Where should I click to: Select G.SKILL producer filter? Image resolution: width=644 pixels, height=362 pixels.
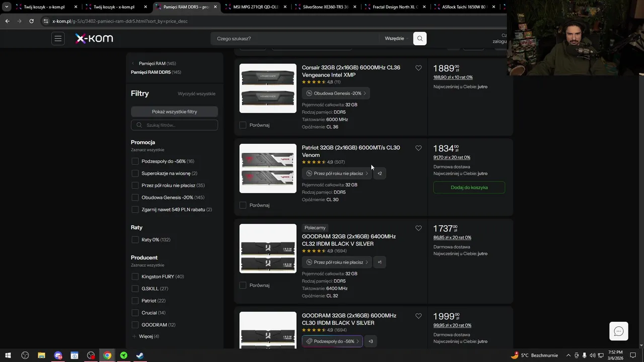135,289
